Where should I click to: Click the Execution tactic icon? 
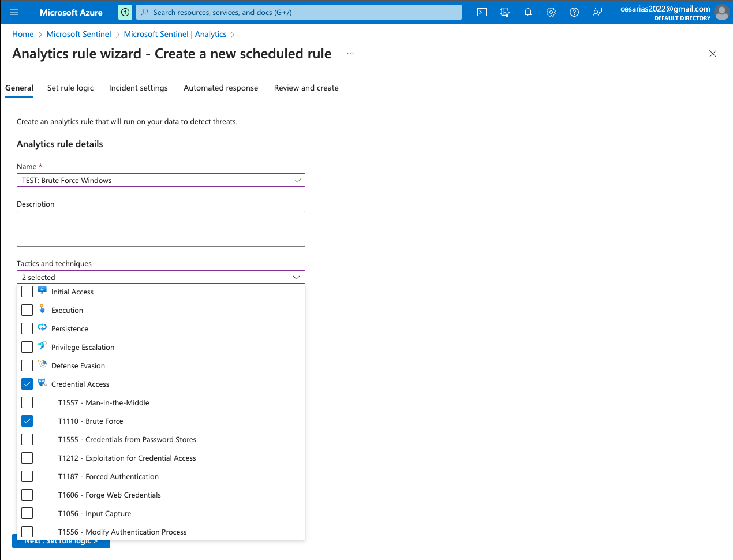click(x=42, y=309)
